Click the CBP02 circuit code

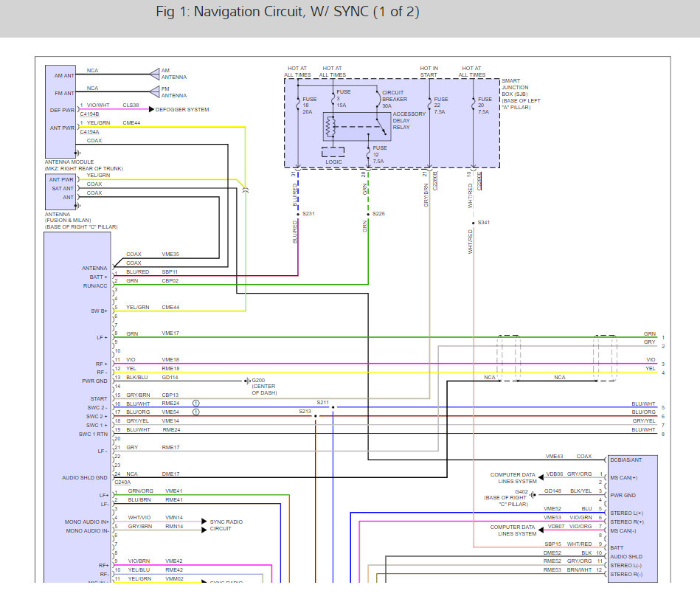point(170,281)
